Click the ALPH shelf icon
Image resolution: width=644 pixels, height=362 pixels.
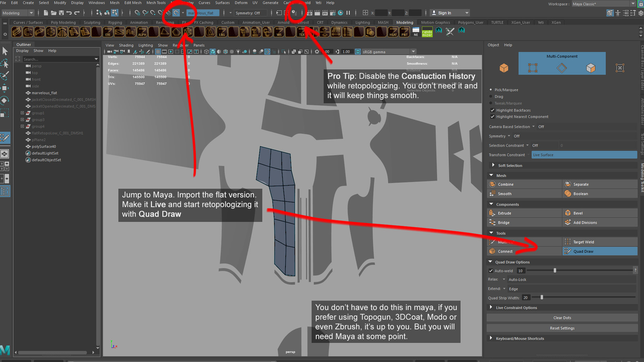point(142,32)
